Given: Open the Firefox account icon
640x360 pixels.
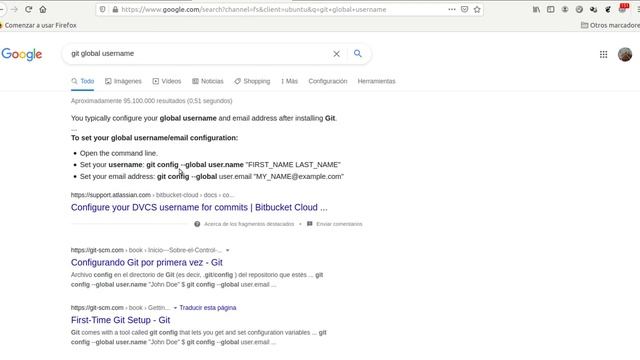Looking at the screenshot, I should pyautogui.click(x=565, y=9).
